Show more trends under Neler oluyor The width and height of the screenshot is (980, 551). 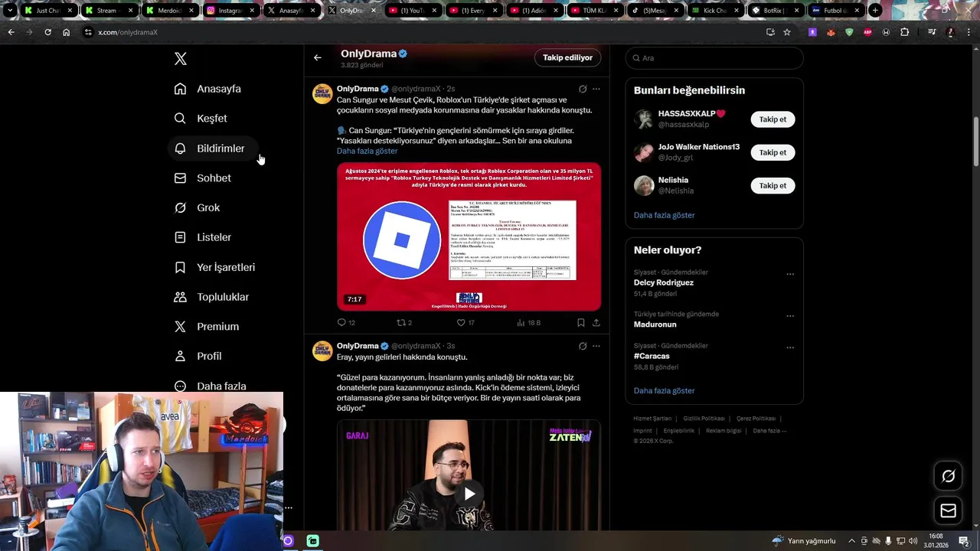point(664,390)
